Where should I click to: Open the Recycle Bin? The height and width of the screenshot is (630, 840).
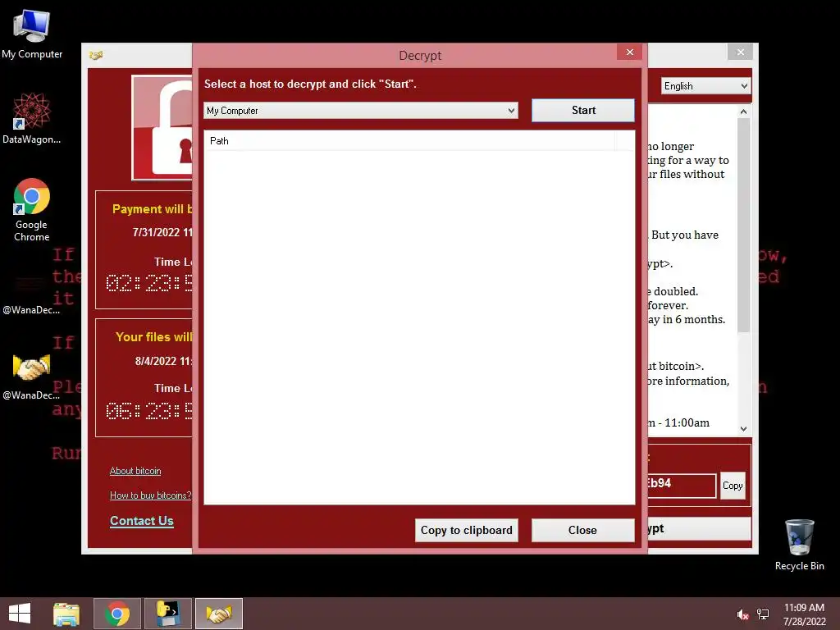pyautogui.click(x=799, y=545)
